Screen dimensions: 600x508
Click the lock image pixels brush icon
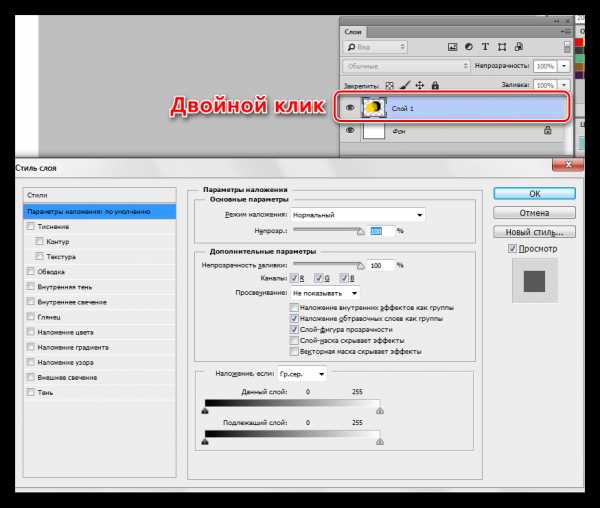[x=405, y=85]
